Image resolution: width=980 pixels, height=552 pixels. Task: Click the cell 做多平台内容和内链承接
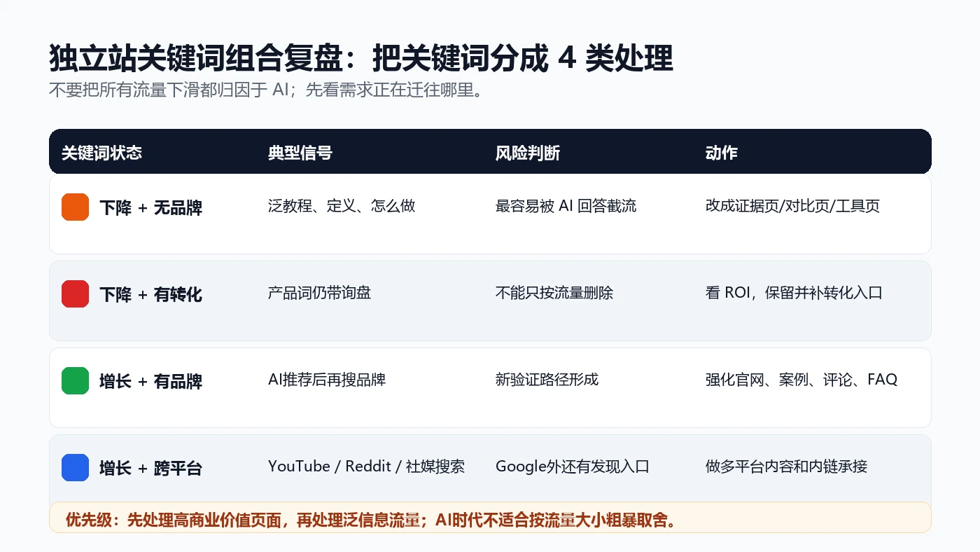coord(786,467)
